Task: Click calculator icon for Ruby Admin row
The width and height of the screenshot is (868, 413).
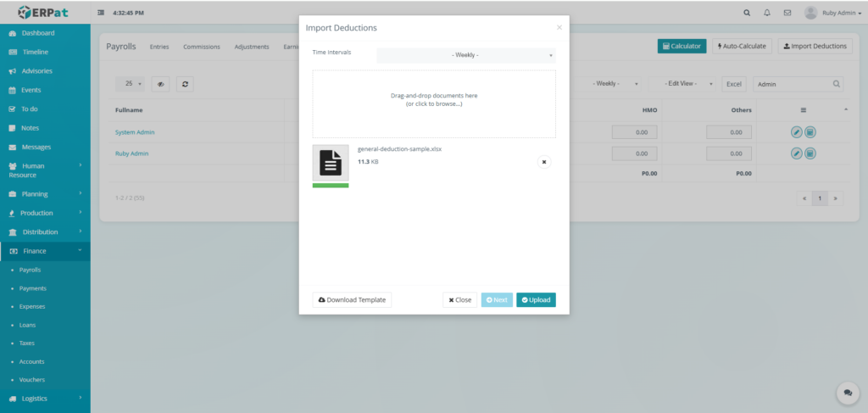Action: (x=810, y=153)
